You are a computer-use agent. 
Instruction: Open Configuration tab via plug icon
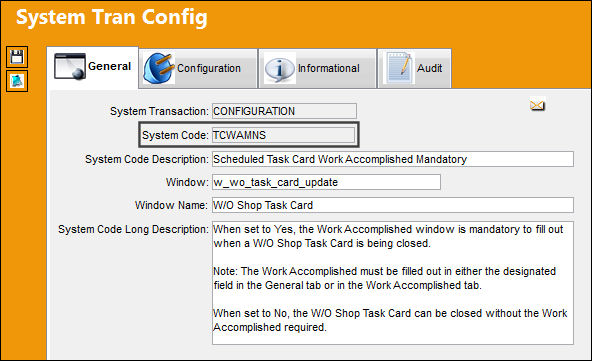pos(159,68)
